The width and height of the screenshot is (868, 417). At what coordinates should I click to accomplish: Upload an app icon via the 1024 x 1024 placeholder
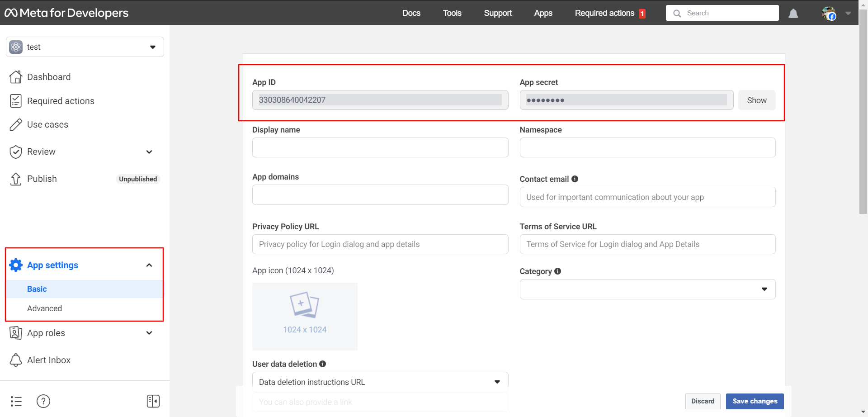(x=305, y=316)
